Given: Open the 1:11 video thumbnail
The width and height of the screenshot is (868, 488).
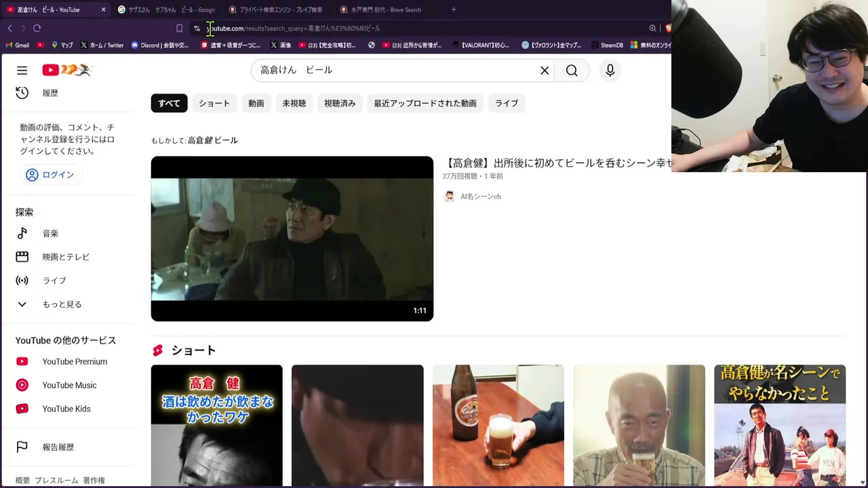Looking at the screenshot, I should point(292,239).
